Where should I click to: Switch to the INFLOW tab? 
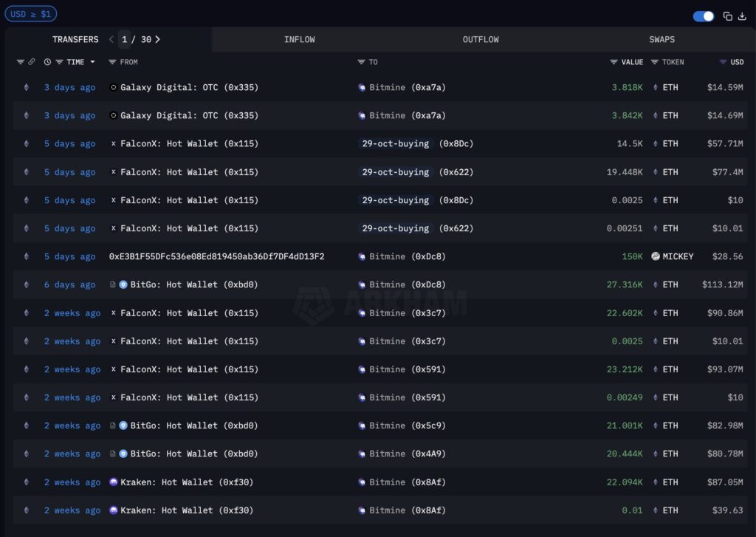pos(300,39)
